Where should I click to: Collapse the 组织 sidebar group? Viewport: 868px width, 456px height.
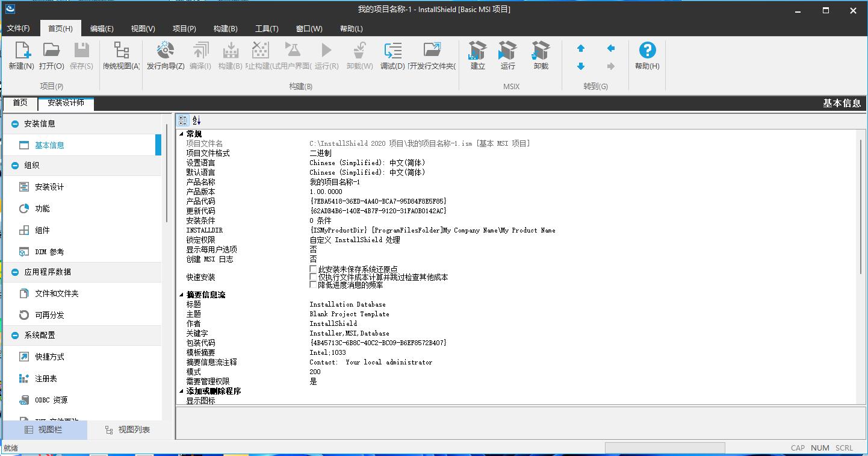(15, 165)
